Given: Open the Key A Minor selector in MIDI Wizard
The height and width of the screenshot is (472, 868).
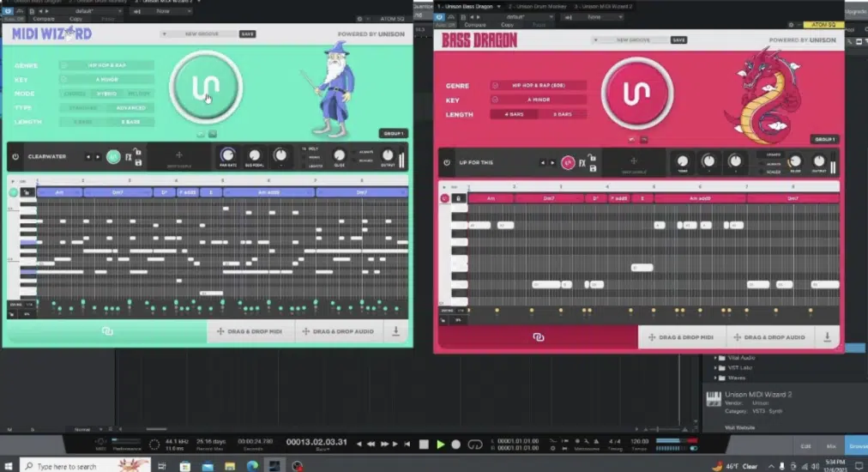Looking at the screenshot, I should [x=107, y=80].
